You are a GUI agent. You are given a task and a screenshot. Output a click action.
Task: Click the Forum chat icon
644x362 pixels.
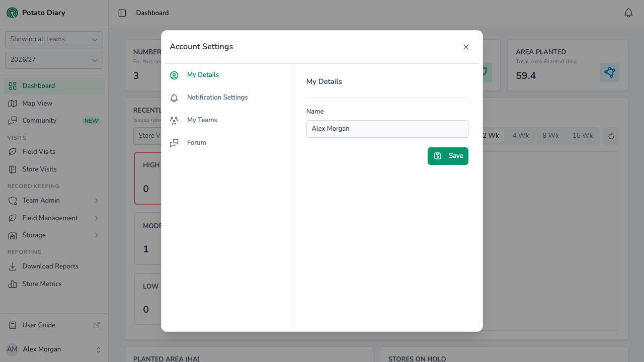(174, 143)
